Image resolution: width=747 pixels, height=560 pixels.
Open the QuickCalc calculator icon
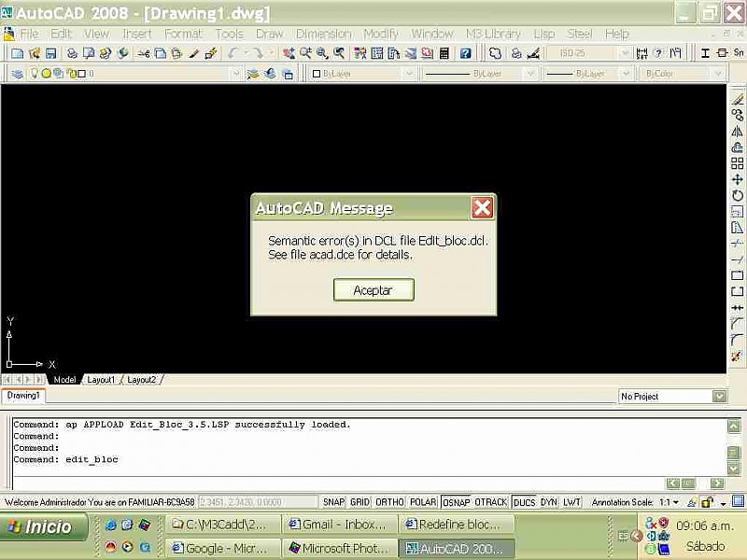[444, 53]
